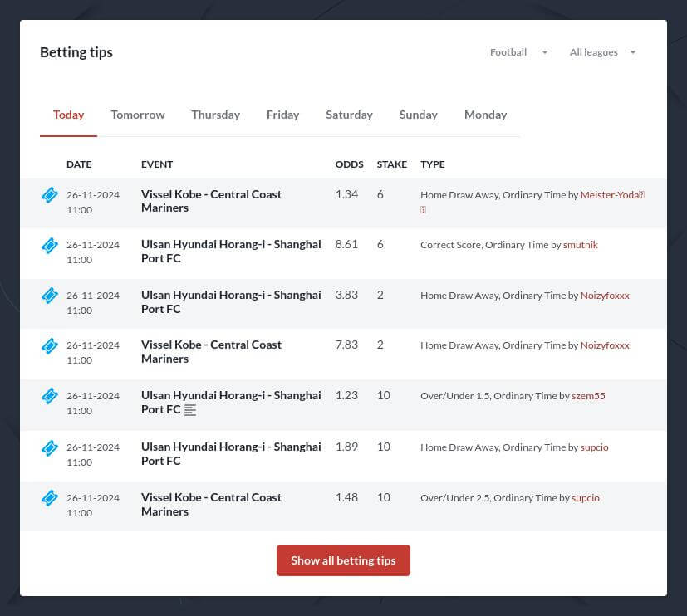Switch to the Saturday tab
Screen dimensions: 687x616
(x=349, y=114)
